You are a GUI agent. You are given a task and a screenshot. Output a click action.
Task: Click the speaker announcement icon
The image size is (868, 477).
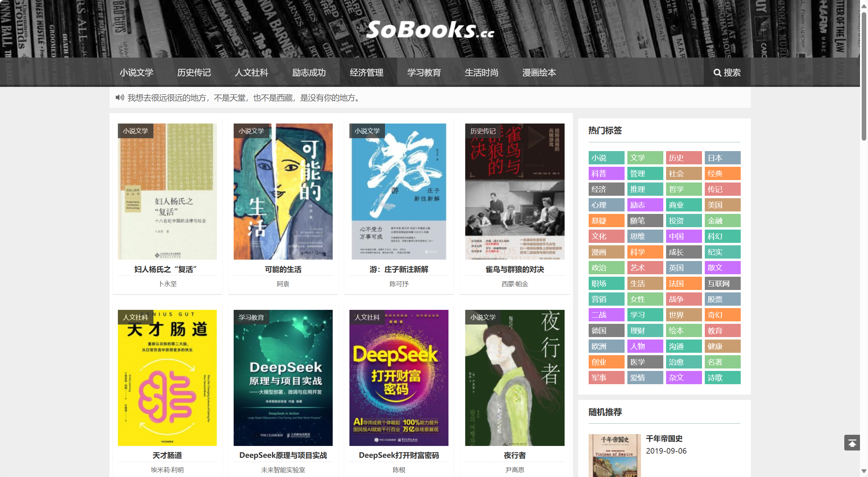[x=120, y=97]
